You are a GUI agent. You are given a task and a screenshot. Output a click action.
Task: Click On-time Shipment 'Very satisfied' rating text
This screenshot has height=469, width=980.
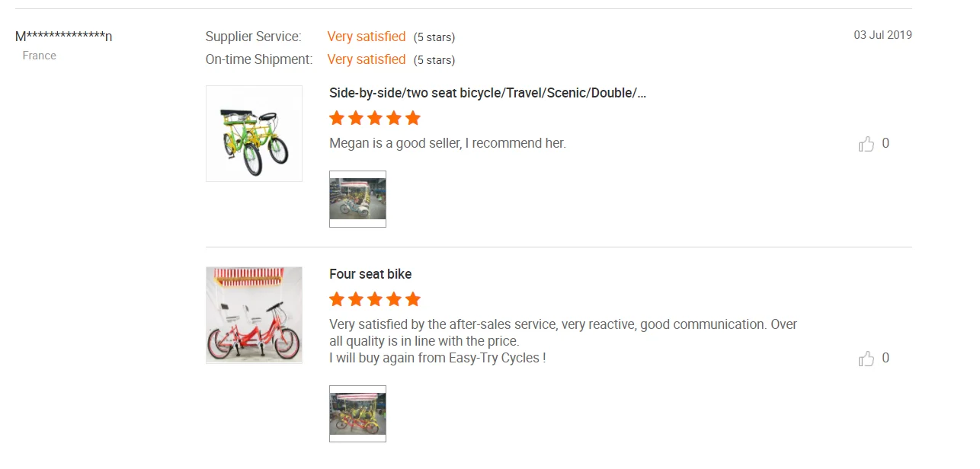367,59
